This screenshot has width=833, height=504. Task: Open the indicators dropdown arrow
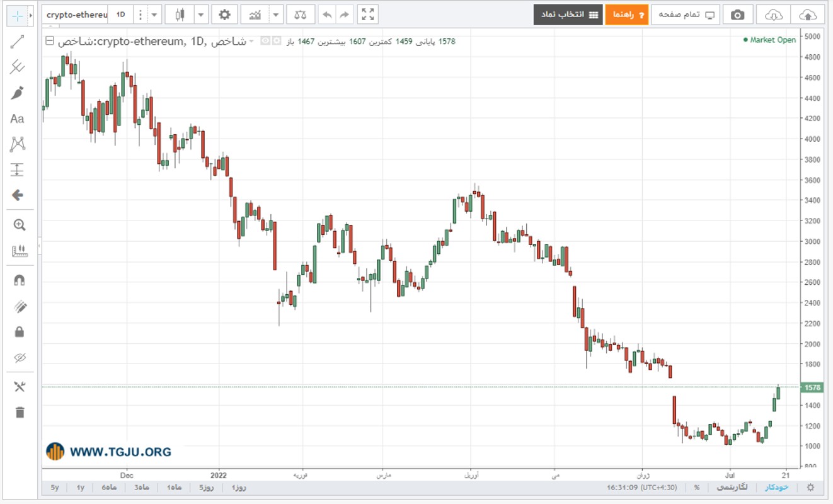coord(275,14)
